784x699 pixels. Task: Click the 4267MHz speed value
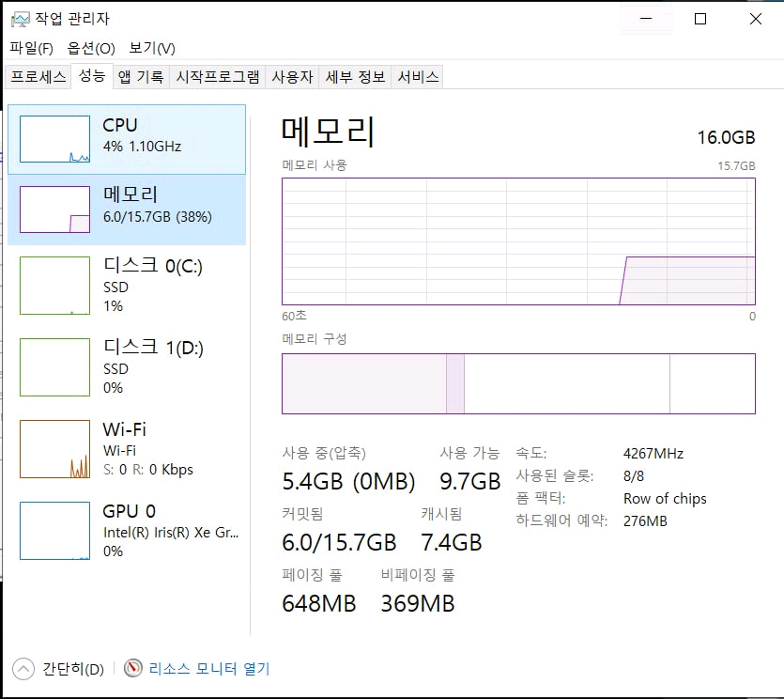(x=653, y=454)
